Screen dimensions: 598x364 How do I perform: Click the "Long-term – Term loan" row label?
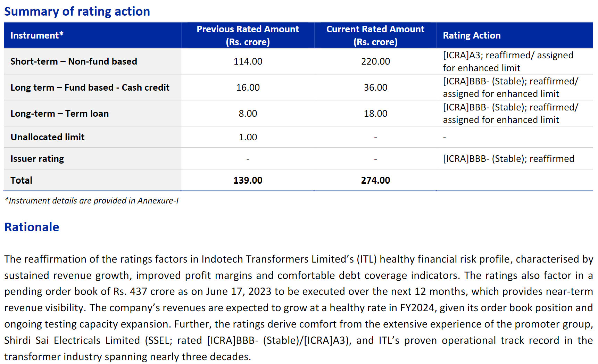[x=59, y=114]
